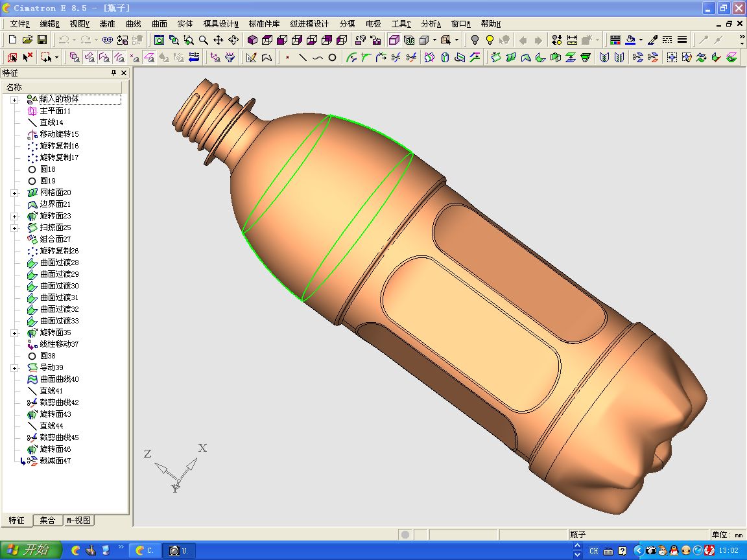The width and height of the screenshot is (747, 560).
Task: Open the 文件 menu
Action: (19, 24)
